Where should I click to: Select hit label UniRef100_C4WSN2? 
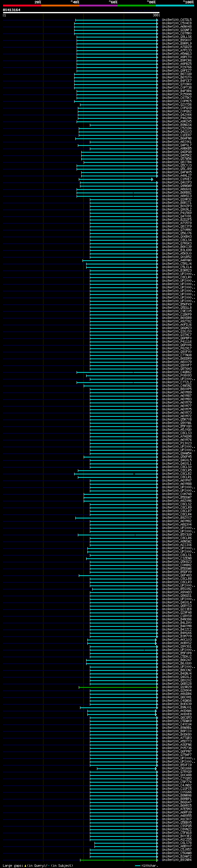point(176,386)
